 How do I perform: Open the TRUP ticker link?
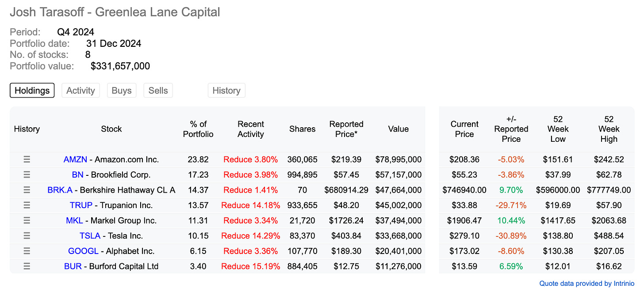pos(81,205)
